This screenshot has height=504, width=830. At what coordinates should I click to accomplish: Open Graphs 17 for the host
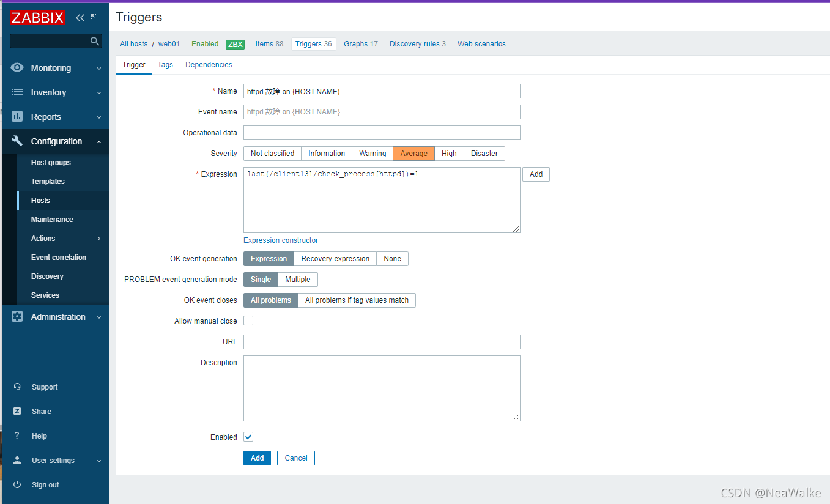[x=361, y=44]
